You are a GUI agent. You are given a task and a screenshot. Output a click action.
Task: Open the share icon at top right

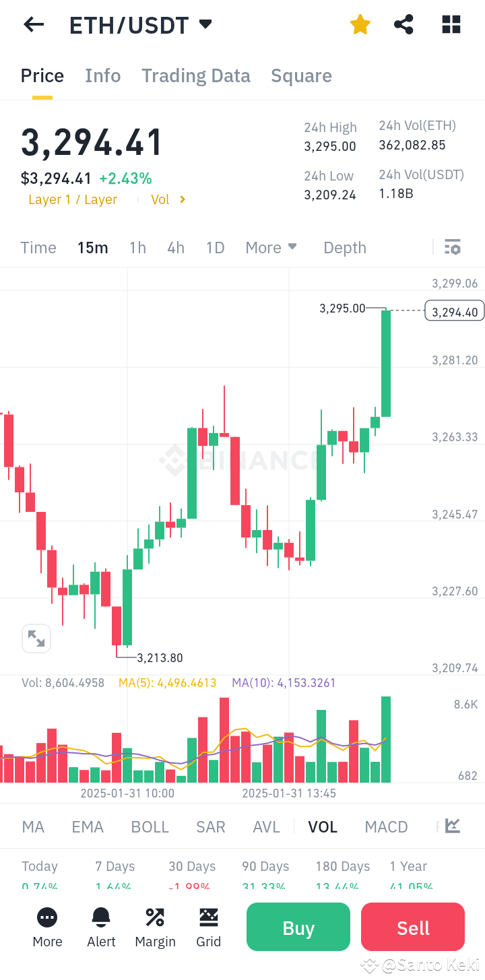tap(403, 24)
